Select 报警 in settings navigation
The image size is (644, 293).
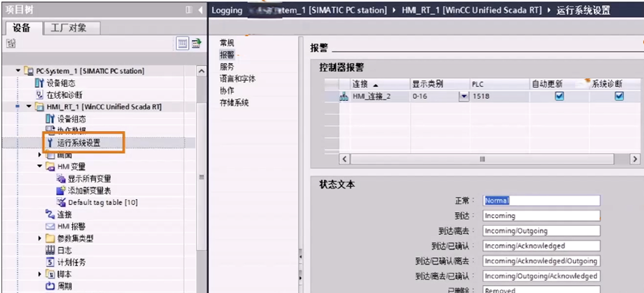(227, 54)
